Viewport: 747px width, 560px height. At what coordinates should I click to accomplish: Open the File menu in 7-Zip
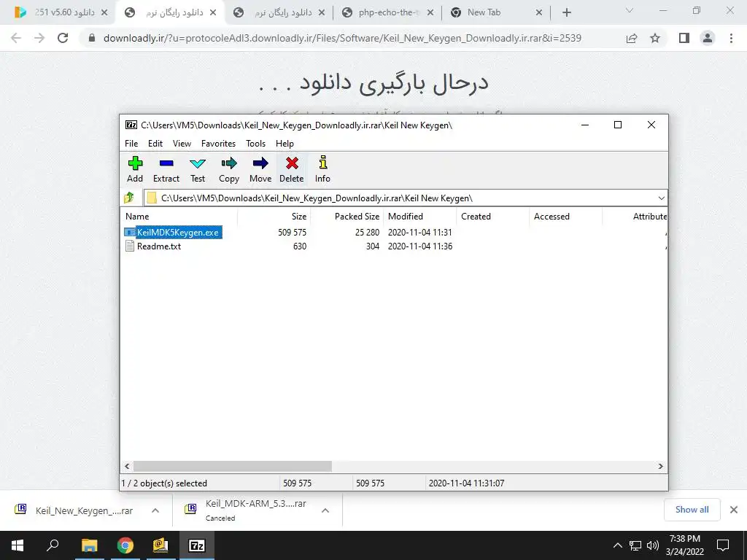coord(131,144)
